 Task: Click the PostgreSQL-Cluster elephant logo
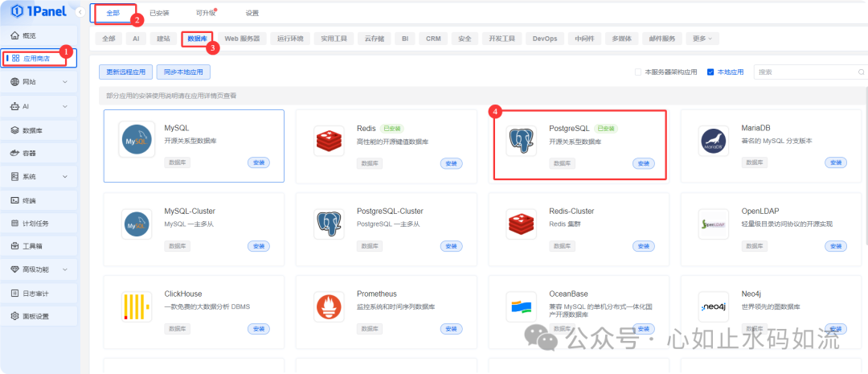click(x=329, y=224)
